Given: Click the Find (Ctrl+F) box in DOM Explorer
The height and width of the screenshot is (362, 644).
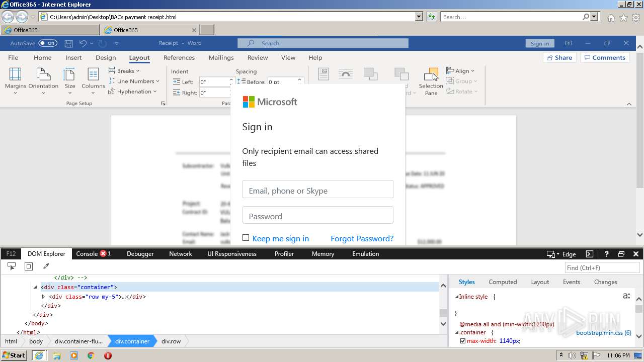Looking at the screenshot, I should 602,268.
